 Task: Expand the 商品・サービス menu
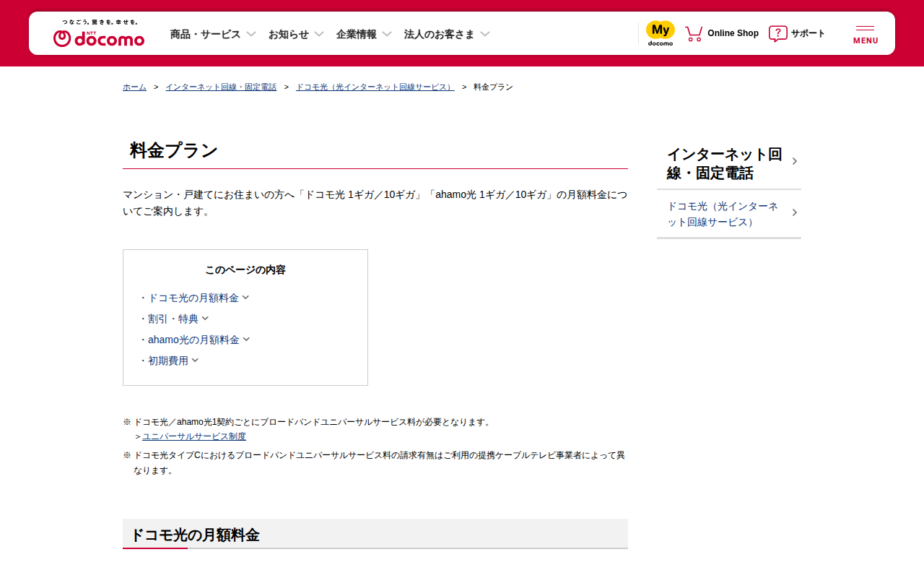(213, 34)
